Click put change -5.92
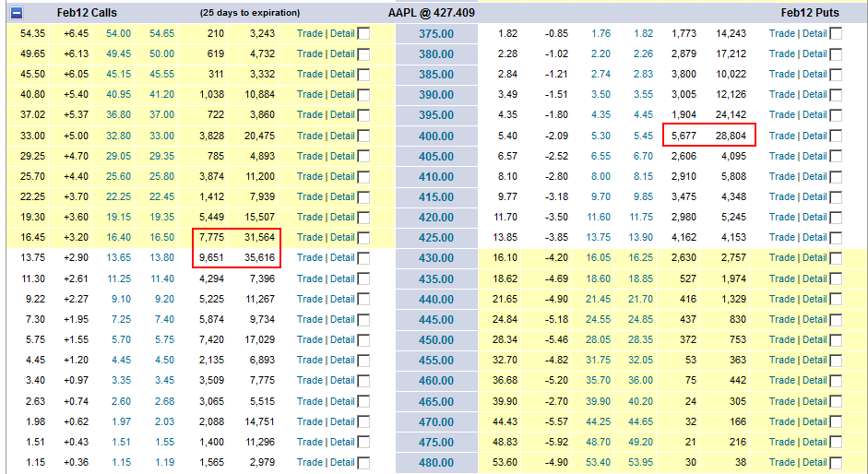 tap(556, 442)
